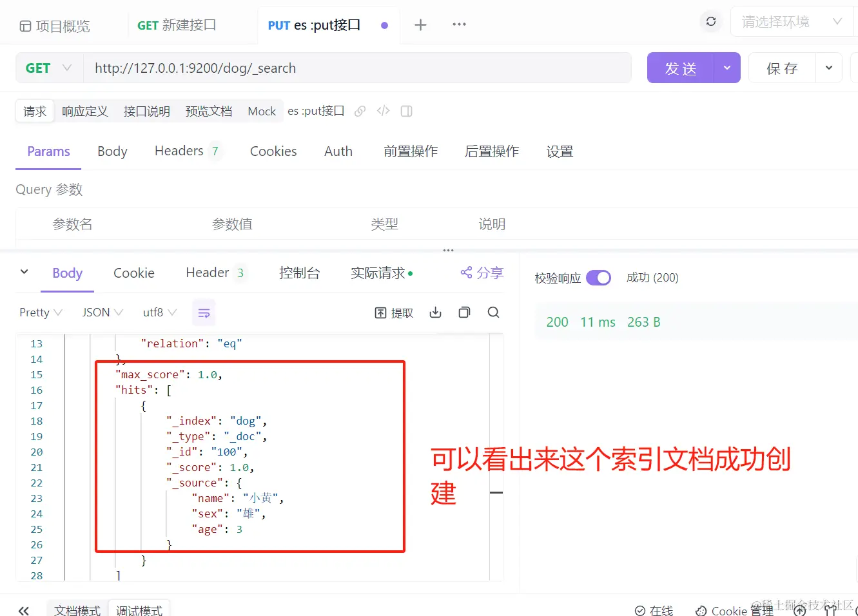
Task: Open the response Cookie tab
Action: pos(134,273)
